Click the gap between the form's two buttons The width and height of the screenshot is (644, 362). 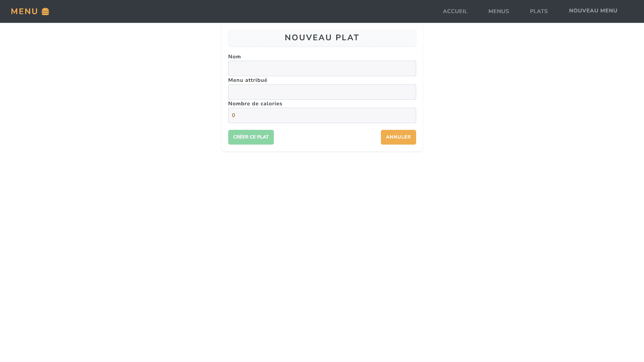327,137
